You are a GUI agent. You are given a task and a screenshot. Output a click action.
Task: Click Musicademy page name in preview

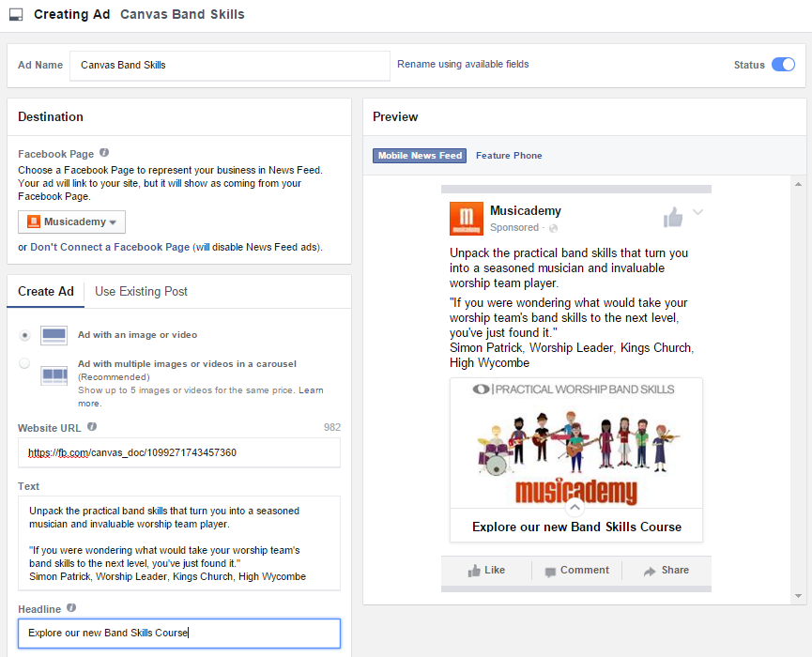pyautogui.click(x=525, y=211)
